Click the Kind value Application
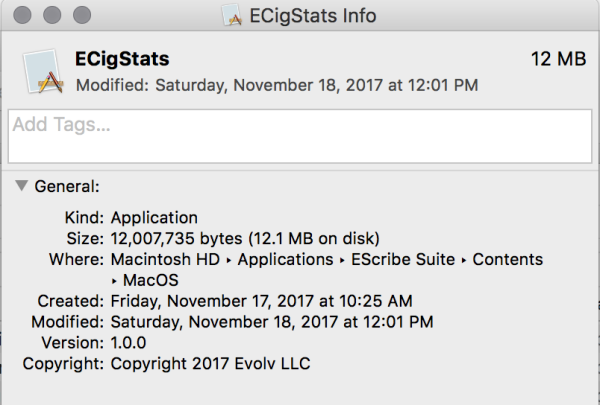The height and width of the screenshot is (405, 600). coord(154,217)
